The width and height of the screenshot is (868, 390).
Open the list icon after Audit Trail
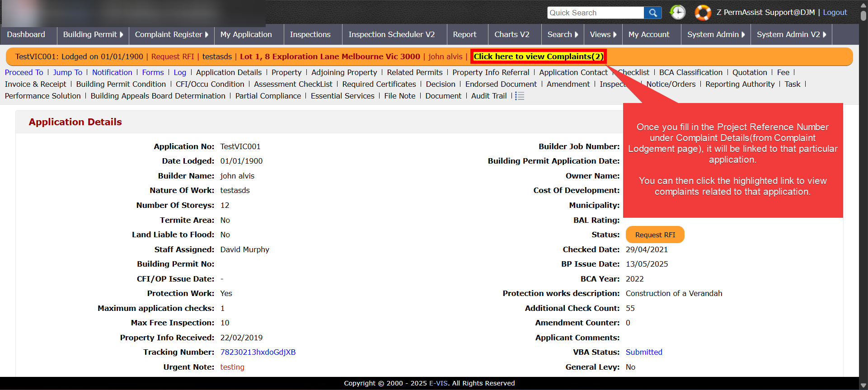tap(520, 96)
